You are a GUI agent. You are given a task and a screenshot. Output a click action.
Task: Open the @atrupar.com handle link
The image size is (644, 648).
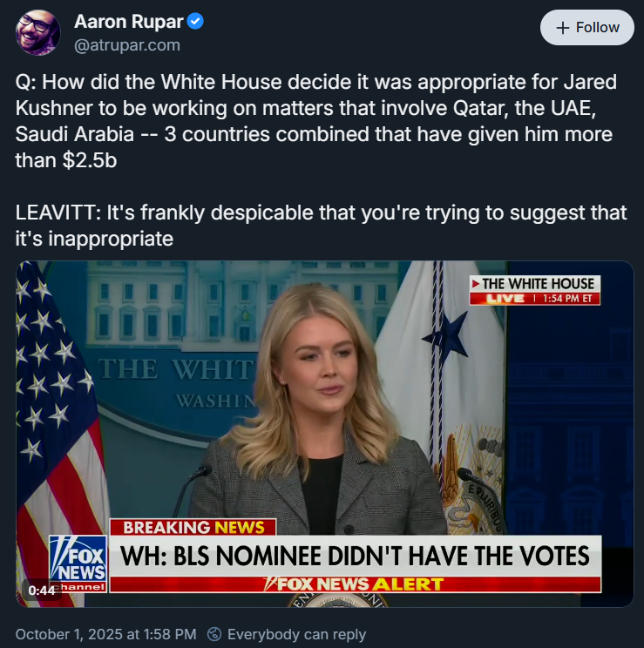point(127,45)
